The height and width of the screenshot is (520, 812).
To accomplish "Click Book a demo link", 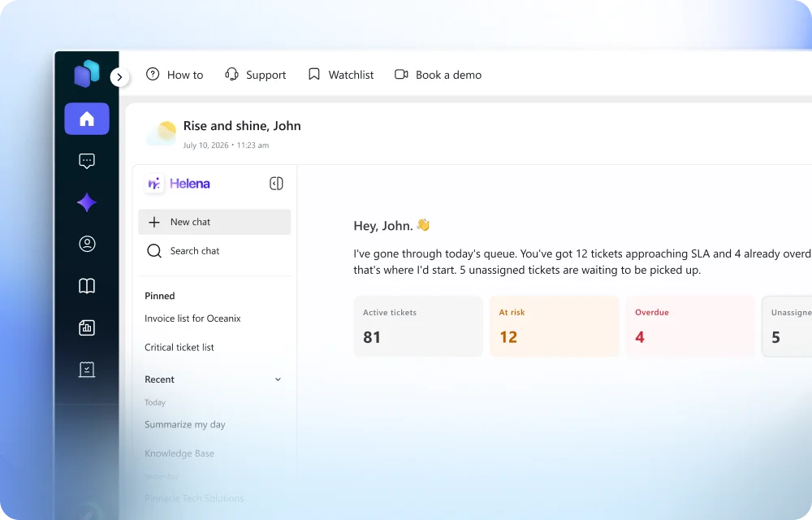I will click(x=438, y=75).
